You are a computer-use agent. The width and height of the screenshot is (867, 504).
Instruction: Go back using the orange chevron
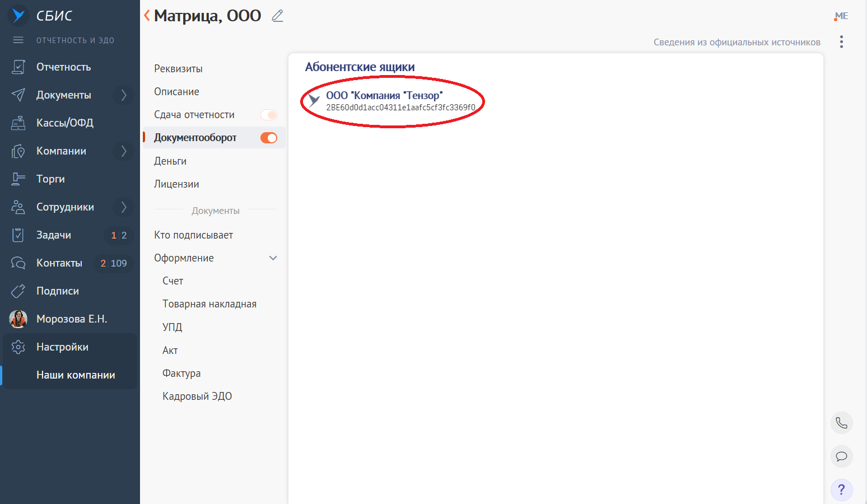click(147, 15)
